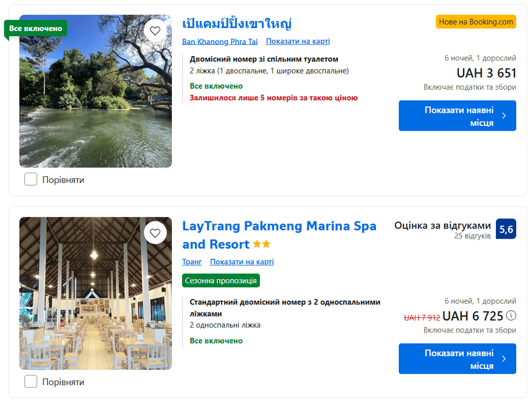
Task: Save the first property with heart icon
Action: click(155, 31)
